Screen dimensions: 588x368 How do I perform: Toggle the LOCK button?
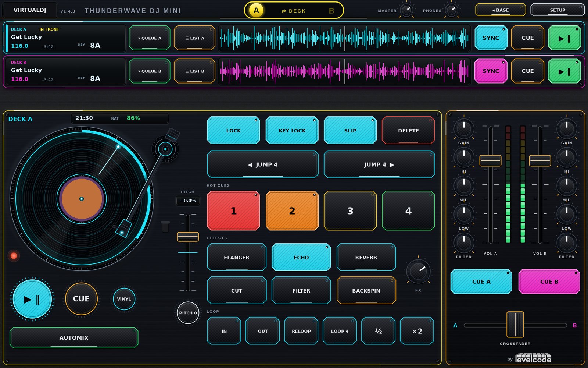click(233, 131)
